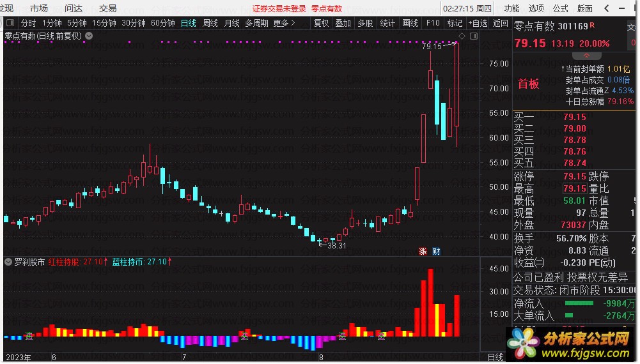Click the 标记 mark button
The height and width of the screenshot is (364, 640).
(x=455, y=23)
